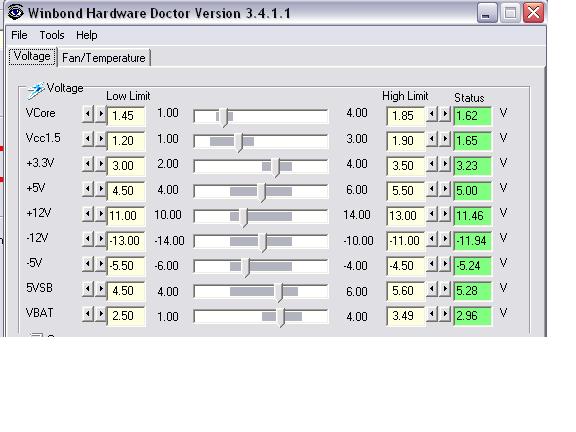Open the Tools menu

click(52, 35)
